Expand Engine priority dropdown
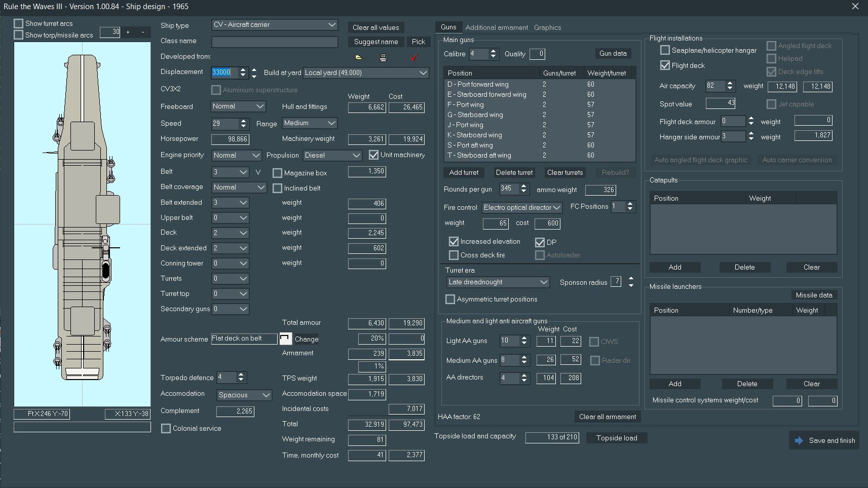This screenshot has height=488, width=868. point(236,155)
